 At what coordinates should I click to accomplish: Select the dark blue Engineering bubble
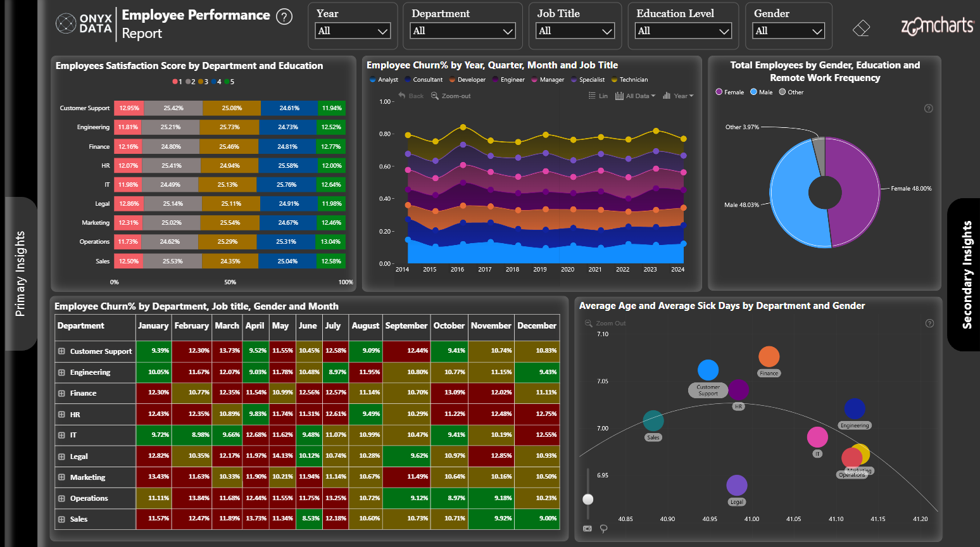(855, 409)
